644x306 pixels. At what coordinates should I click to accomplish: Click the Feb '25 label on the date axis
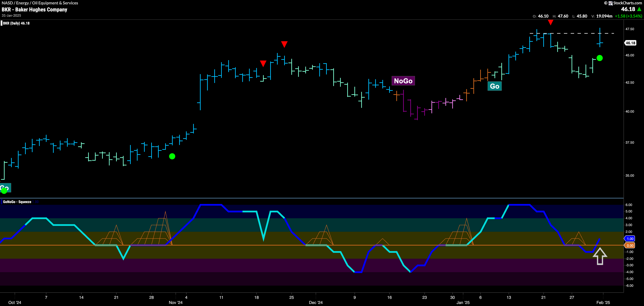tap(603, 302)
